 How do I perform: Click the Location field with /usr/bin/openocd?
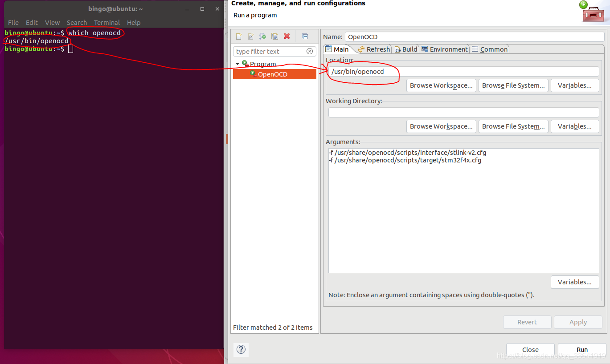tap(464, 72)
